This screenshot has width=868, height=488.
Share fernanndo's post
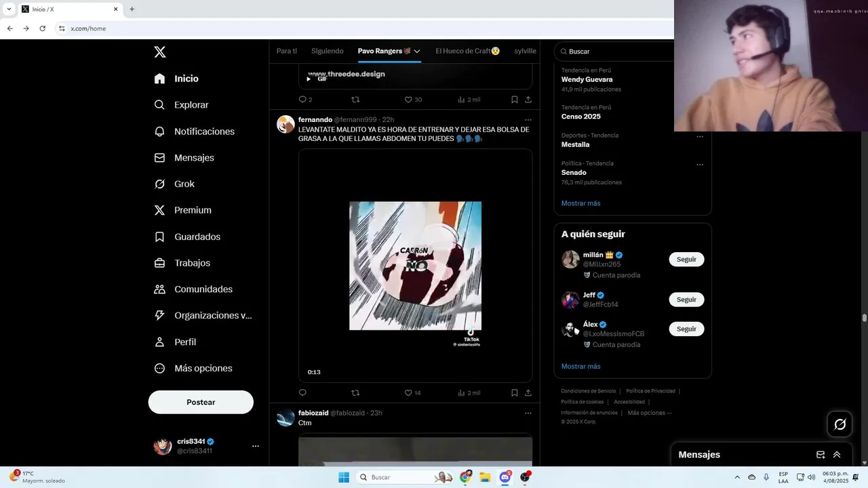pyautogui.click(x=528, y=393)
